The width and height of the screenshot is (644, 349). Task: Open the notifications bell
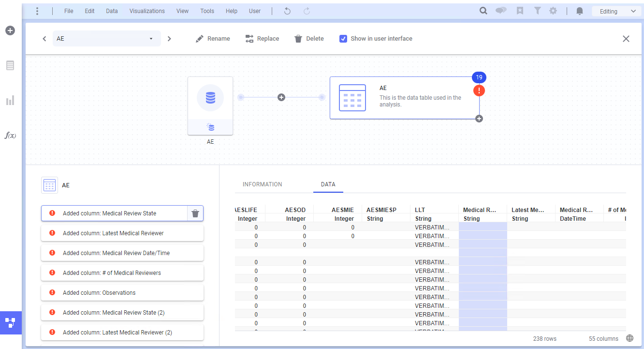[580, 11]
